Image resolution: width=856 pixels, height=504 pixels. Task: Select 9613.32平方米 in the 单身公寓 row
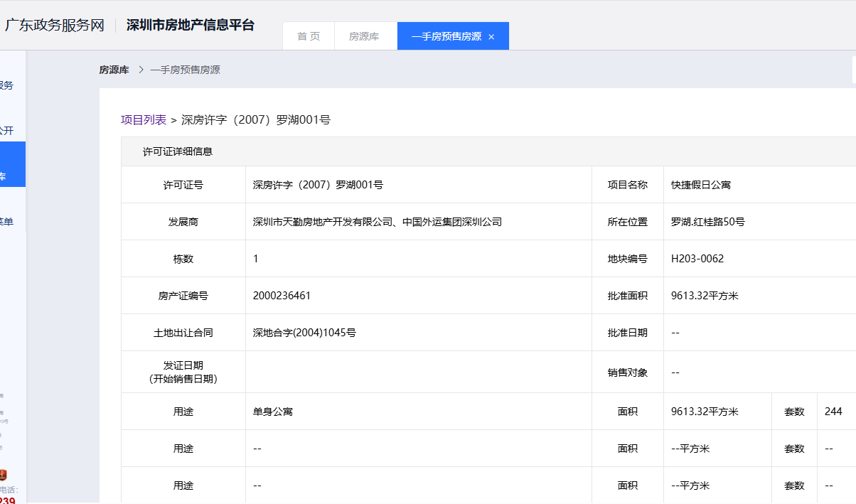tap(705, 412)
